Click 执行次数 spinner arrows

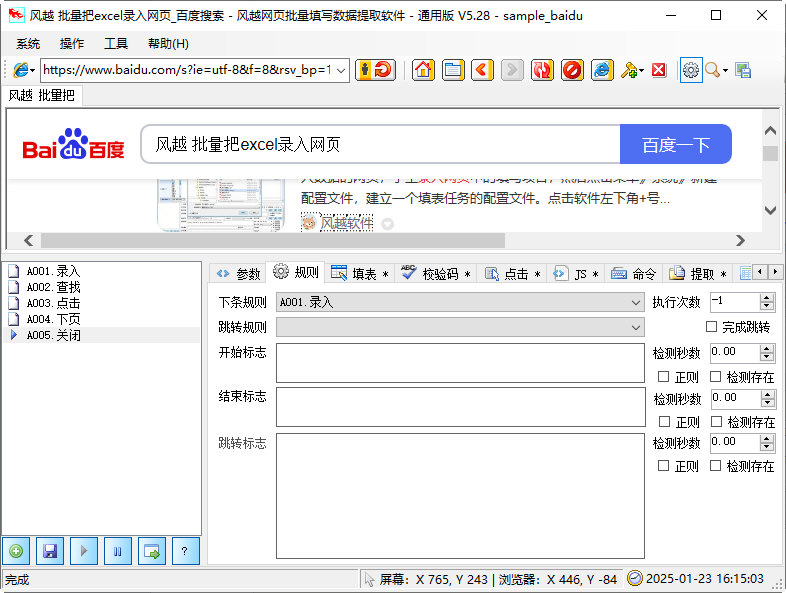click(x=766, y=302)
